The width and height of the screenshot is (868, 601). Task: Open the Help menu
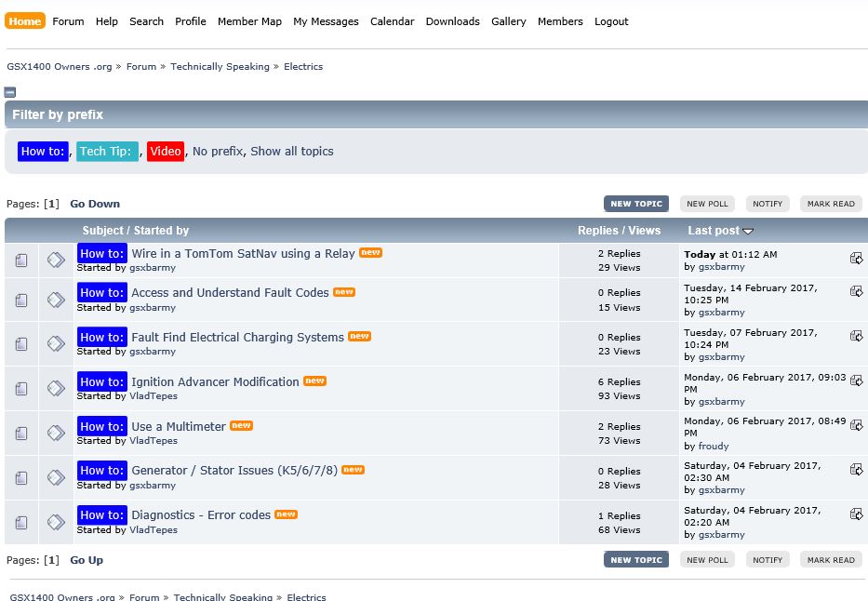click(106, 21)
